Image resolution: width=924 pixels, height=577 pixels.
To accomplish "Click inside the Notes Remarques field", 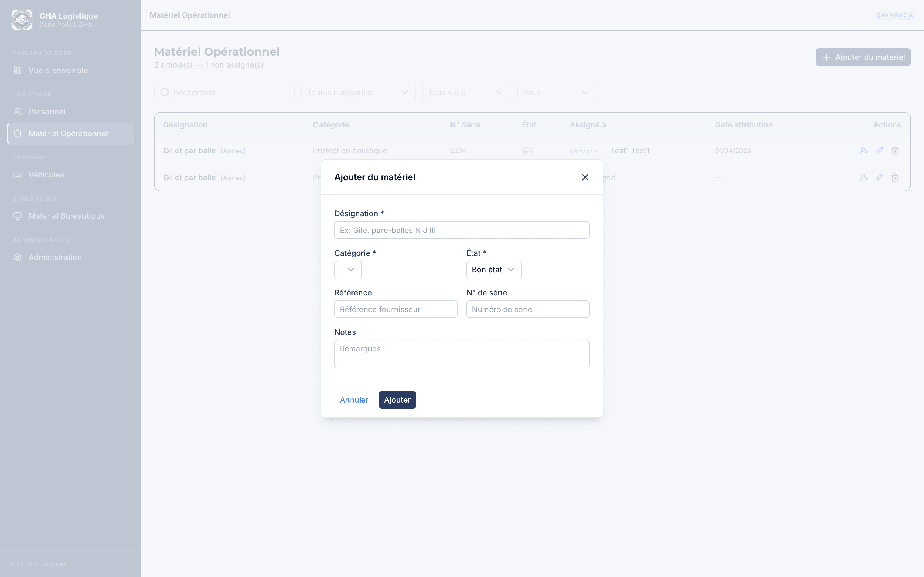I will click(462, 354).
